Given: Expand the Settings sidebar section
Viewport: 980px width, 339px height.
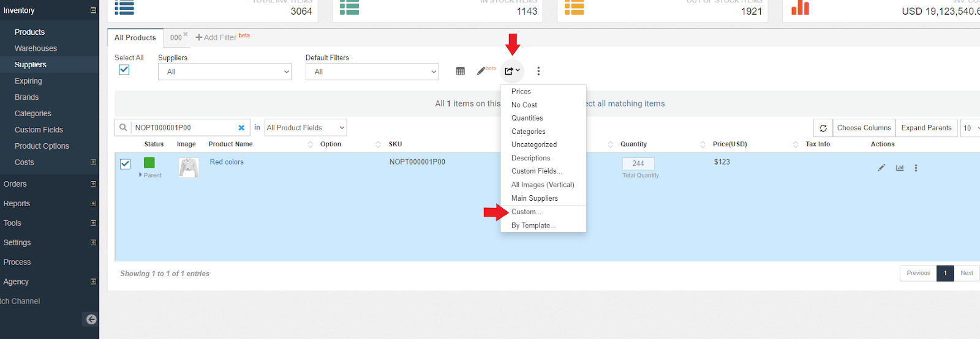Looking at the screenshot, I should (x=93, y=242).
